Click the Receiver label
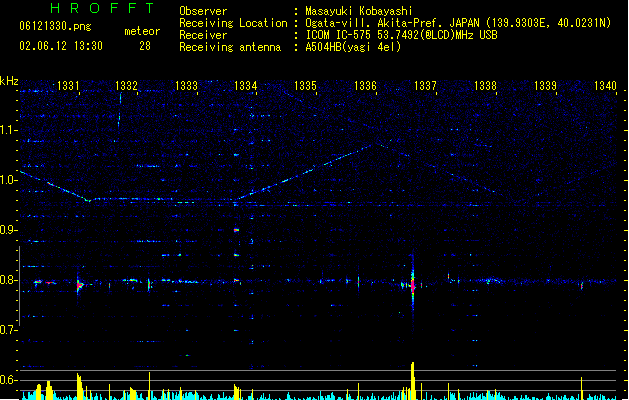Image resolution: width=629 pixels, height=400 pixels. pos(203,35)
